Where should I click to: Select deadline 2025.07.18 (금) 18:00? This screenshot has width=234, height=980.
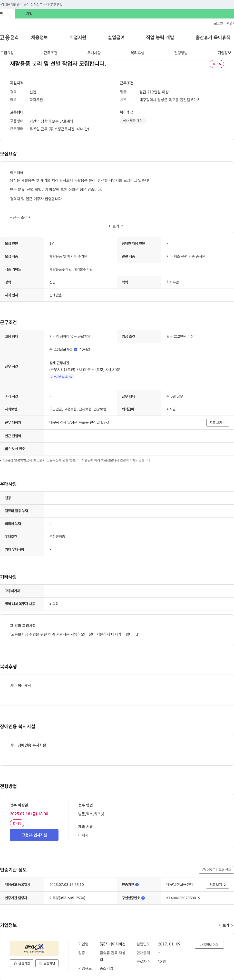click(x=29, y=814)
